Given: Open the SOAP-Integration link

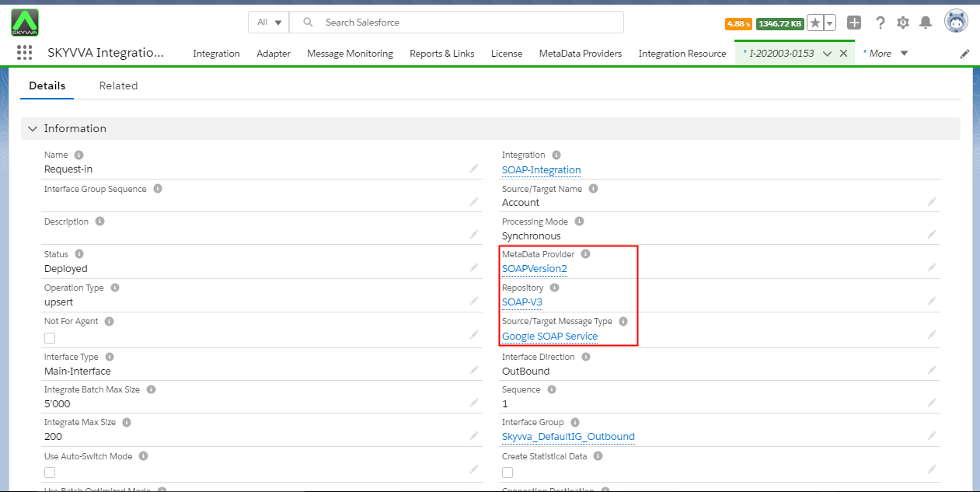Looking at the screenshot, I should pos(541,169).
